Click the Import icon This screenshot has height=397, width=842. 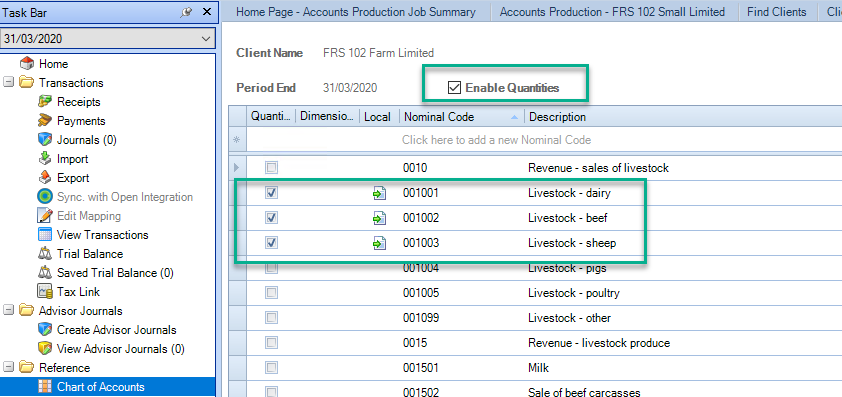coord(45,159)
